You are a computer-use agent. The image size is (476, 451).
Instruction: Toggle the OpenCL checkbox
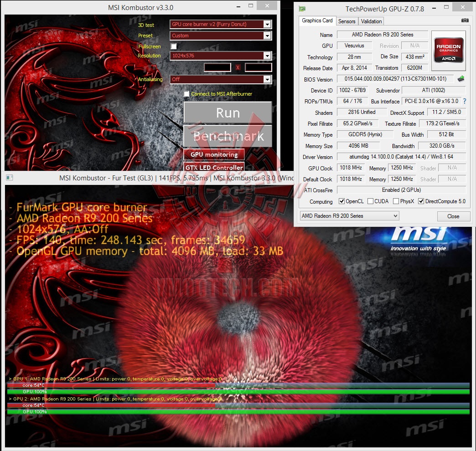click(341, 201)
